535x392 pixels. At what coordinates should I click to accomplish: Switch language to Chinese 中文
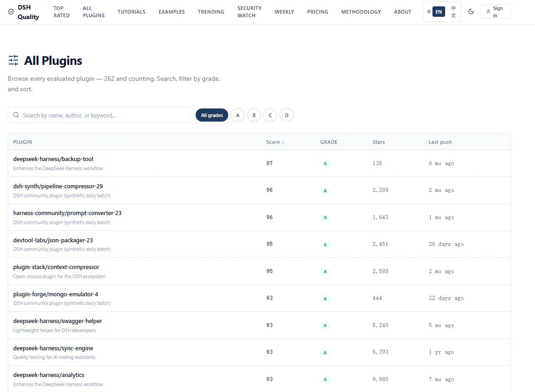[453, 12]
